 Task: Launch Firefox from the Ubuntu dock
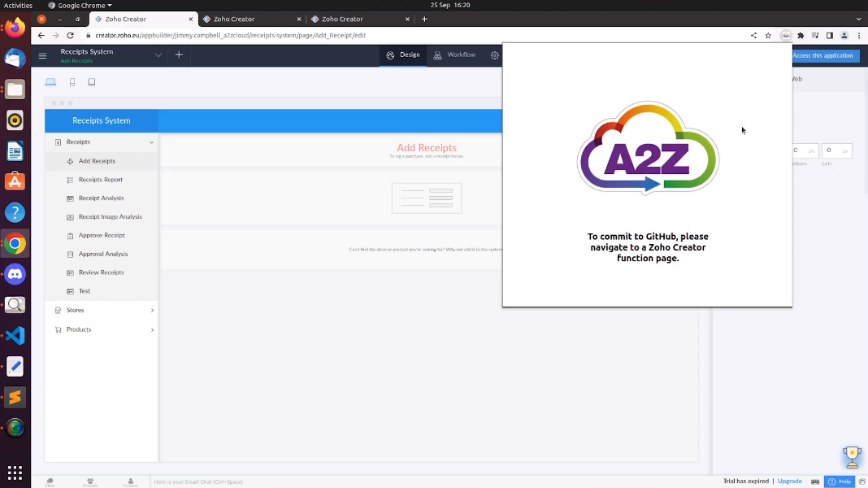click(15, 28)
